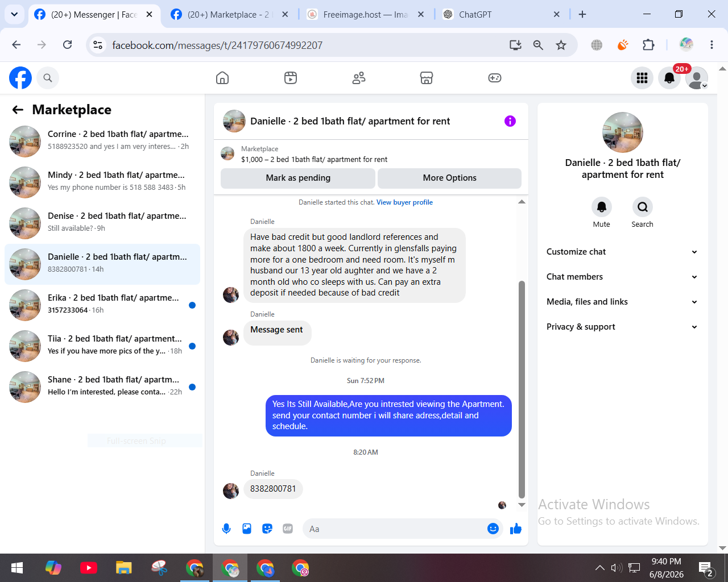The width and height of the screenshot is (728, 582).
Task: Mute this conversation with the bell icon
Action: [602, 207]
